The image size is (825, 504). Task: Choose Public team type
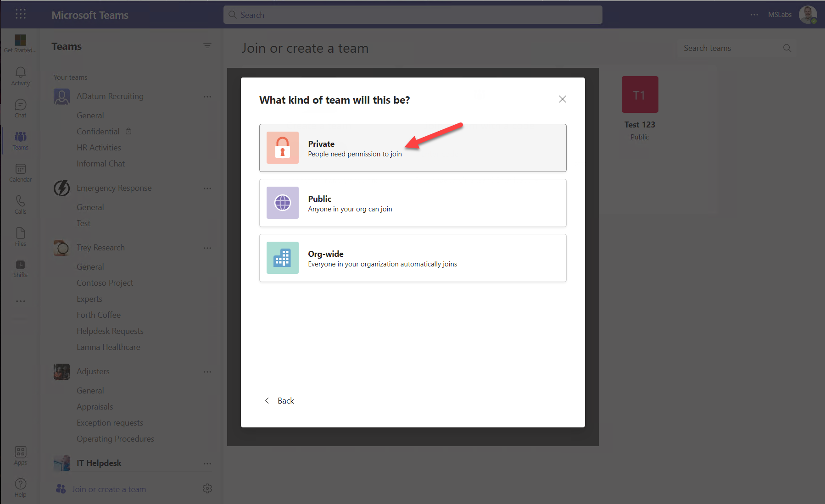tap(413, 203)
